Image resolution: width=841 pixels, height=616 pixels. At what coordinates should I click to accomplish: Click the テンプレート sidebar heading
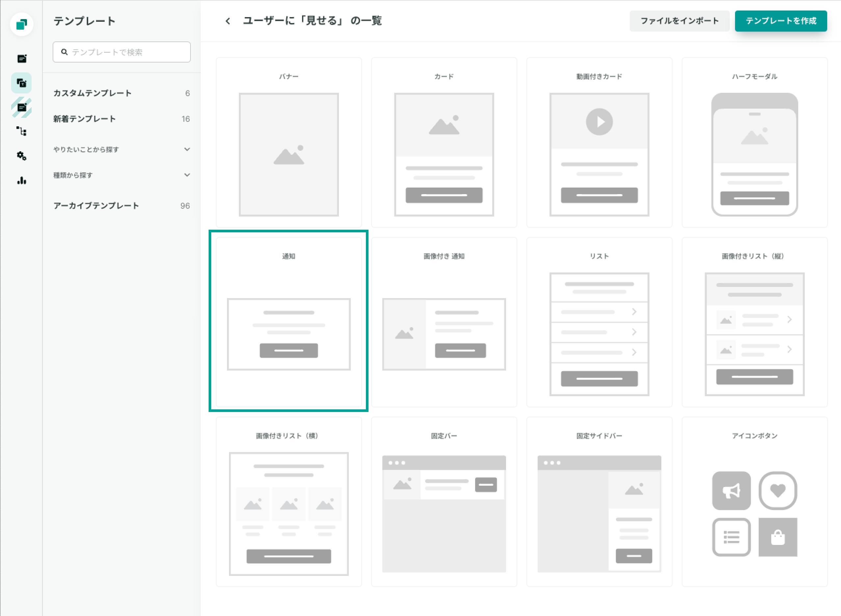tap(85, 21)
